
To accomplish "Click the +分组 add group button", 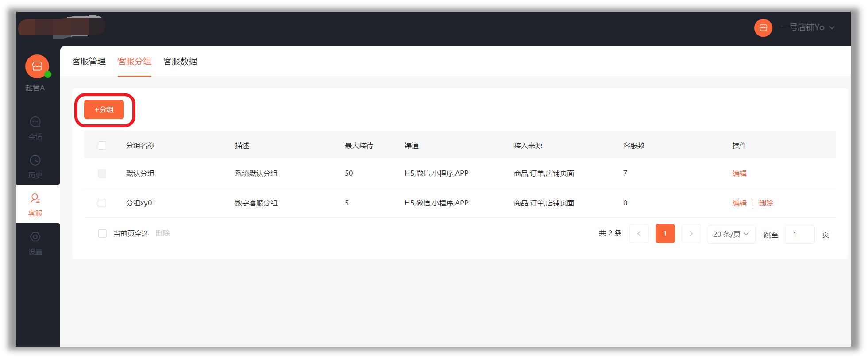I will point(104,110).
